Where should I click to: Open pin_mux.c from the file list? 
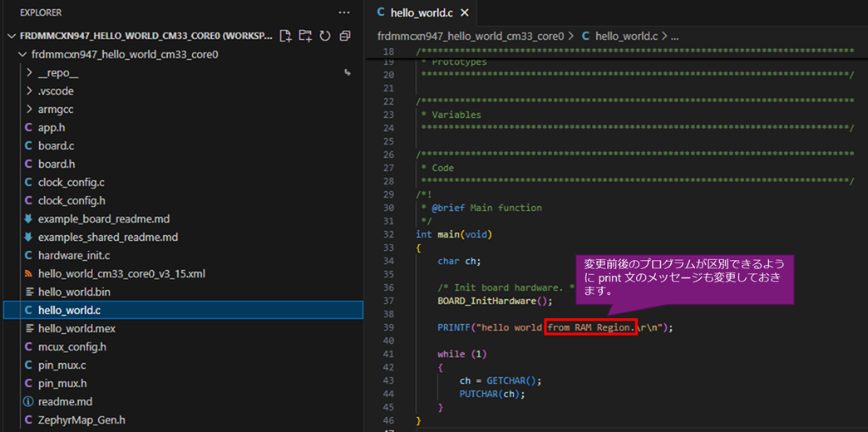click(x=62, y=366)
